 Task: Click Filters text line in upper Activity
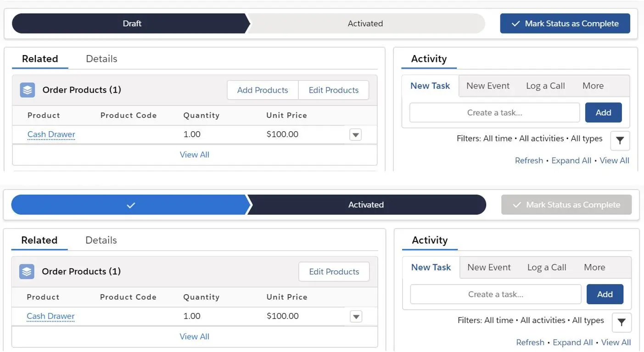(529, 139)
